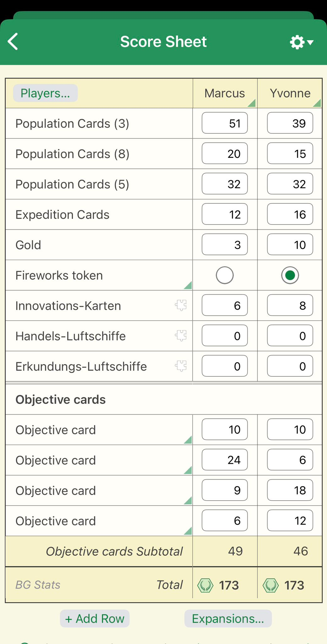Open the settings gear menu
Viewport: 327px width, 644px height.
click(301, 42)
